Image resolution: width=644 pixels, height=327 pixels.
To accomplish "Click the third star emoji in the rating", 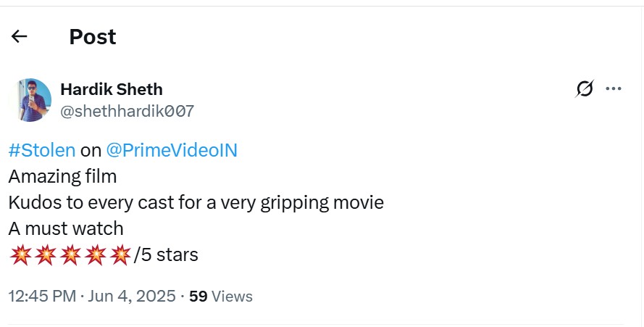I will pyautogui.click(x=70, y=255).
